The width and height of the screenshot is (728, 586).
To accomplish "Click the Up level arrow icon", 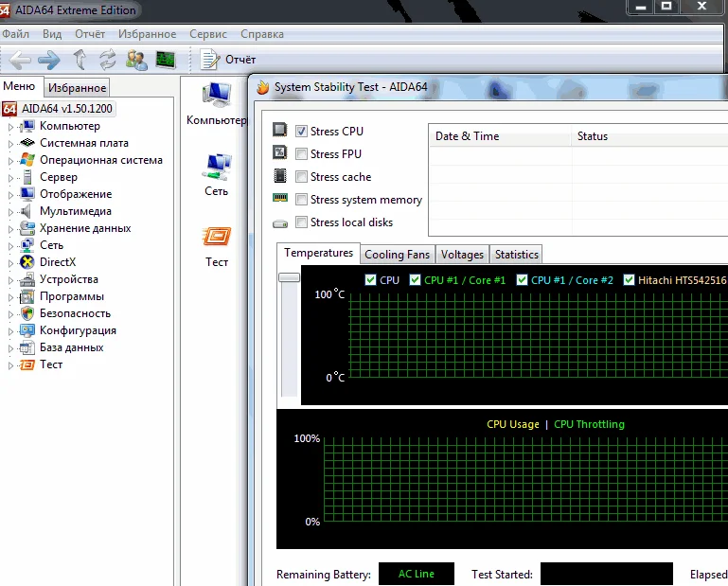I will click(x=80, y=60).
